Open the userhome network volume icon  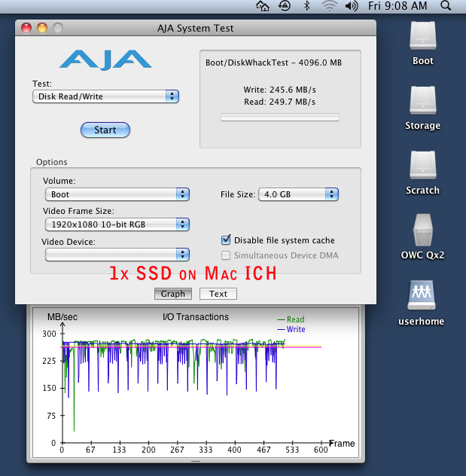[x=422, y=295]
